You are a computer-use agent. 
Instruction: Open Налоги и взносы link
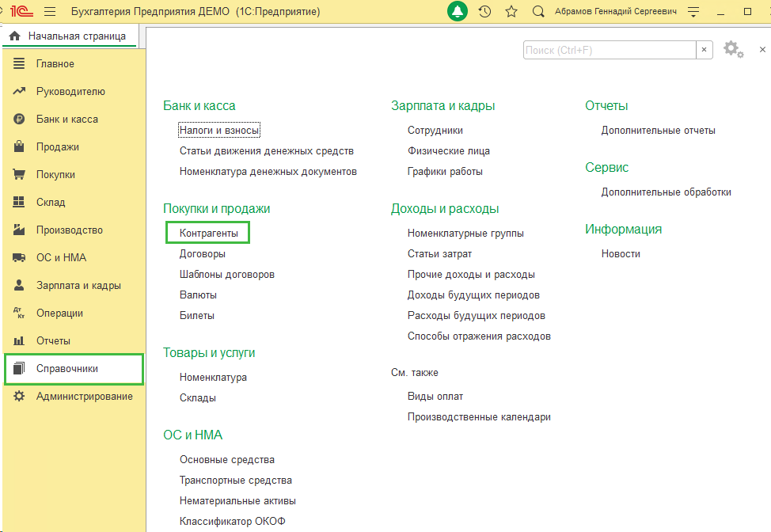tap(218, 131)
